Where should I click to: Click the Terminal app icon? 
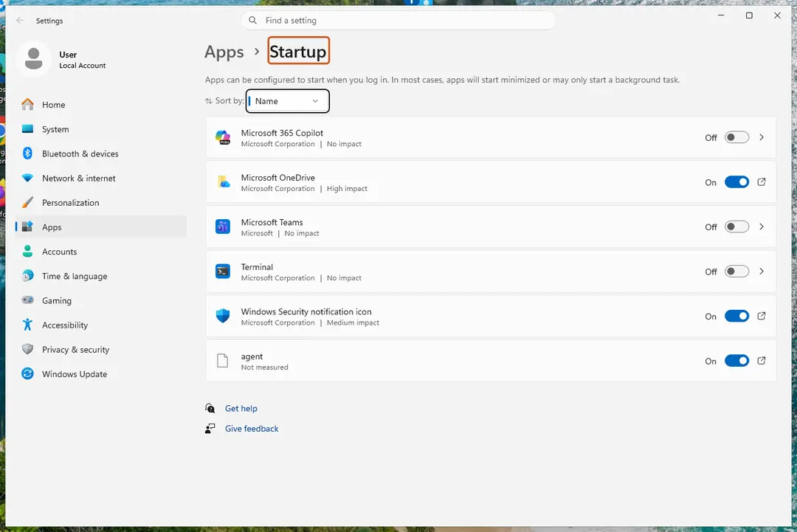223,272
